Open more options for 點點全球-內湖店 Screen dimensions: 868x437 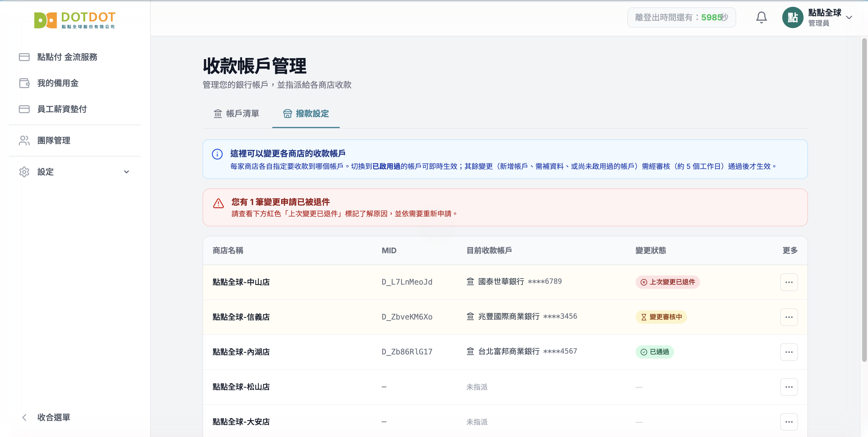[789, 352]
